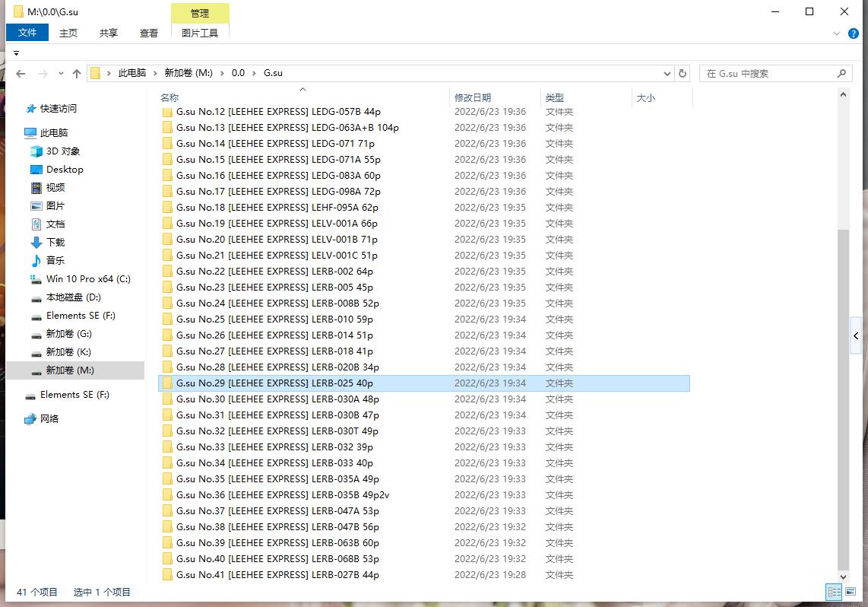Viewport: 868px width, 607px height.
Task: Go up one folder level arrow
Action: [x=77, y=73]
